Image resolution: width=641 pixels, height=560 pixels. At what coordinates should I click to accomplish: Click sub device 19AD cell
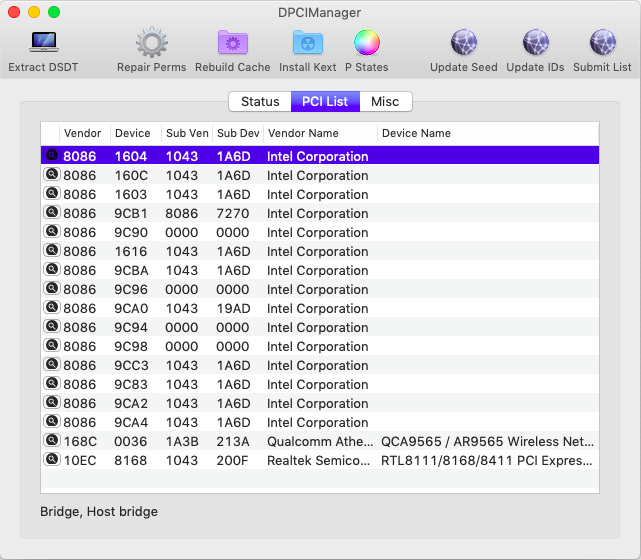pyautogui.click(x=233, y=308)
